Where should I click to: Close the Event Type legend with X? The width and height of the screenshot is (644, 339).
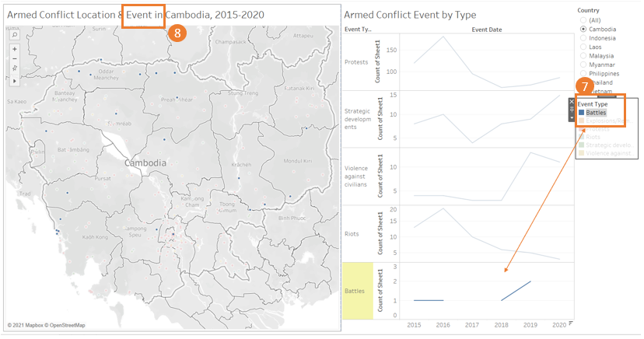pyautogui.click(x=572, y=101)
